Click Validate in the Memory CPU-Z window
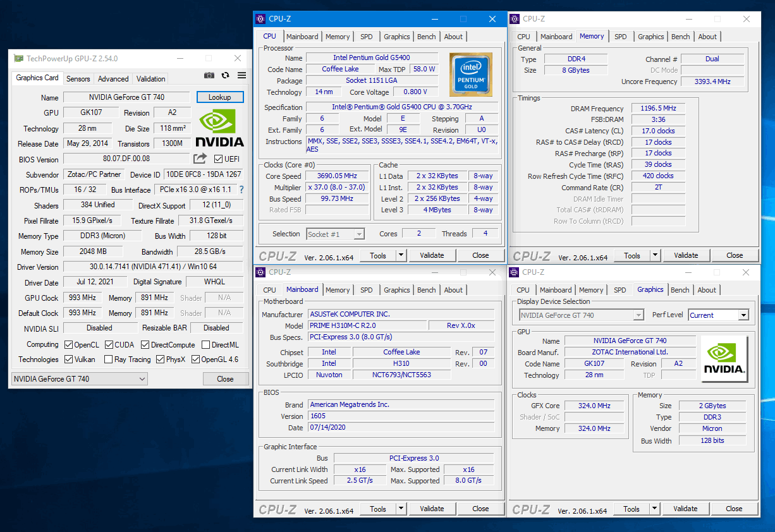Screen dimensions: 775x532 tap(686, 255)
